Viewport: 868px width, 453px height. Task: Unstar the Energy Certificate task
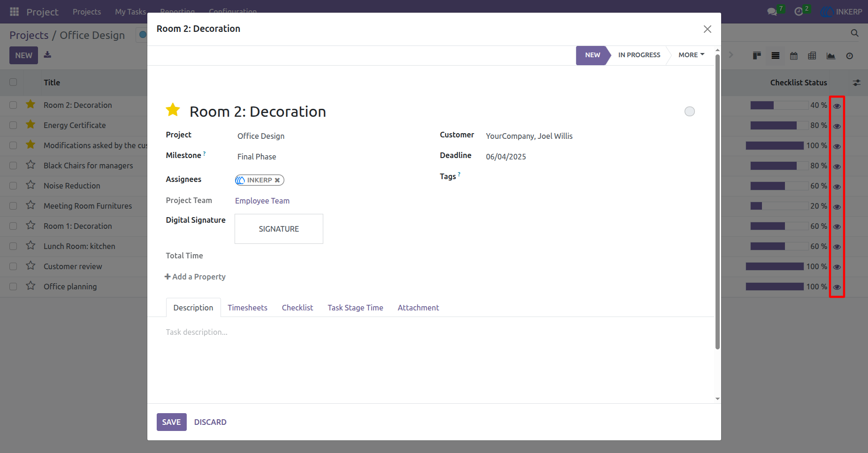click(x=30, y=124)
